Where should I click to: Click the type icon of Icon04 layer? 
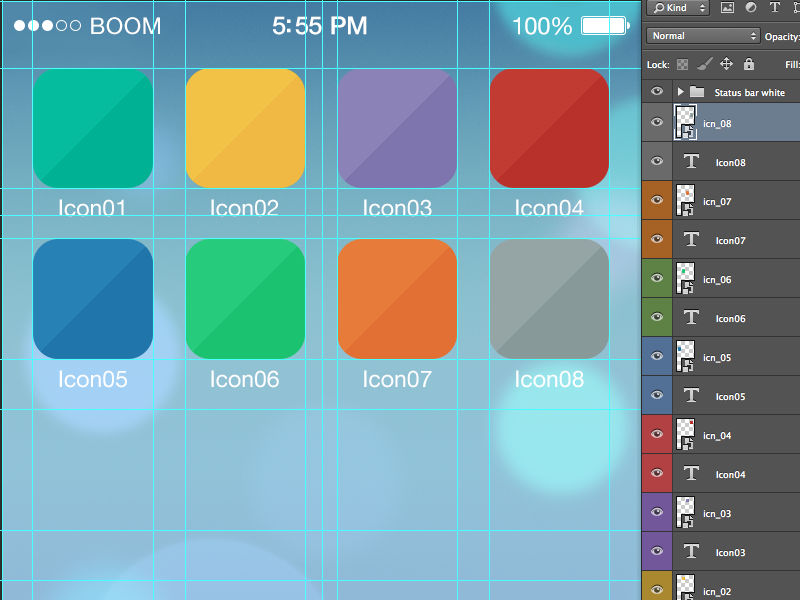pyautogui.click(x=691, y=473)
